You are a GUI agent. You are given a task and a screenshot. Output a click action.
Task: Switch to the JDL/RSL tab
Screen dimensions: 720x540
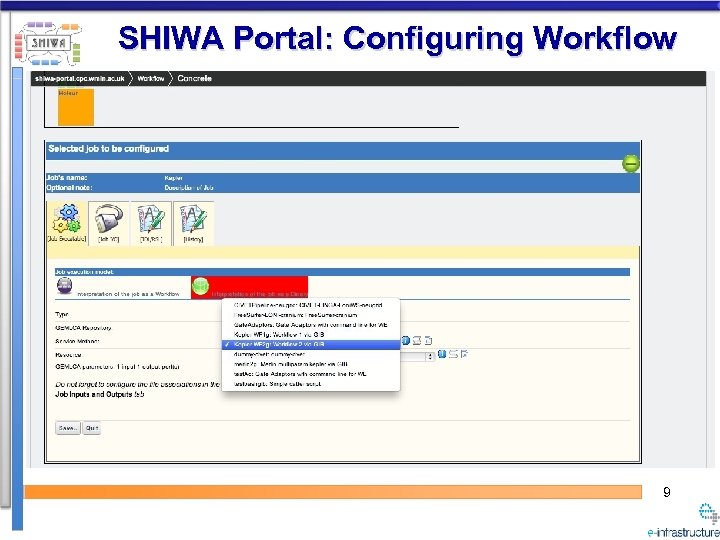tap(151, 224)
